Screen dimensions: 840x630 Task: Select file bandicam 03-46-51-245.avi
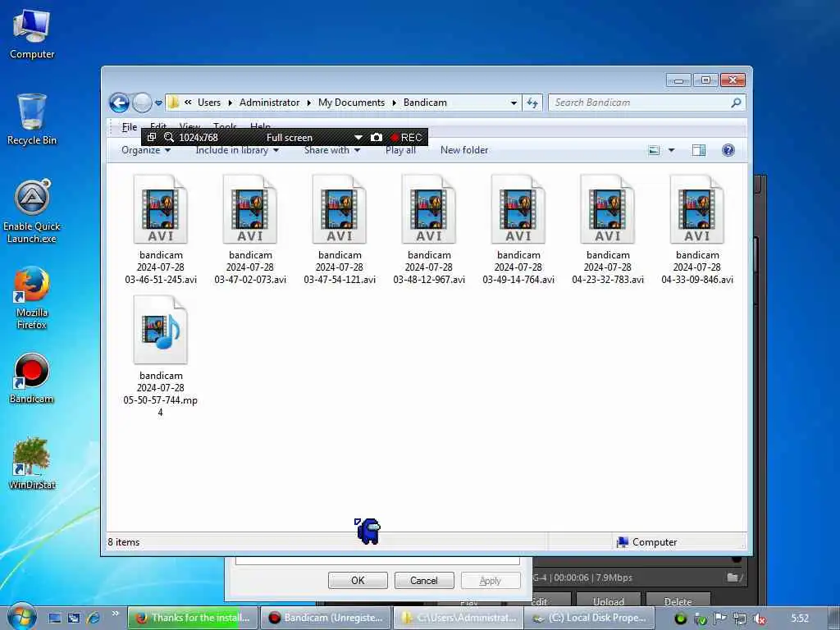point(161,230)
